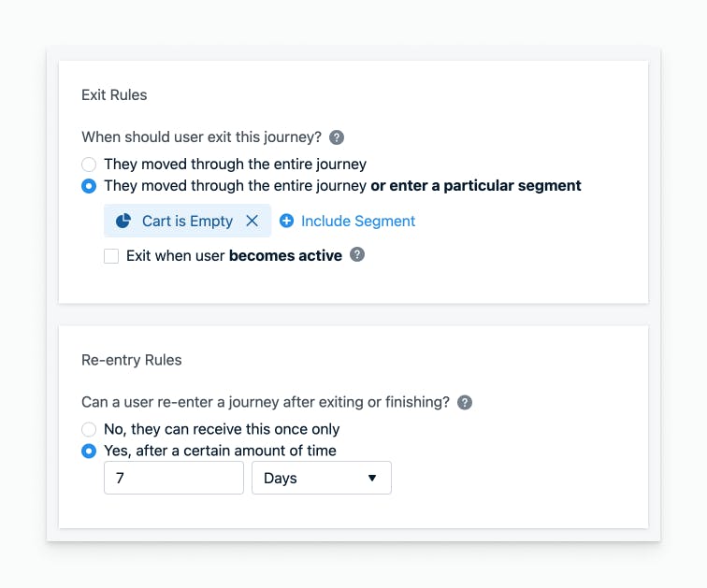Click the 'No, they can receive this once only' text
707x588 pixels.
pyautogui.click(x=222, y=429)
